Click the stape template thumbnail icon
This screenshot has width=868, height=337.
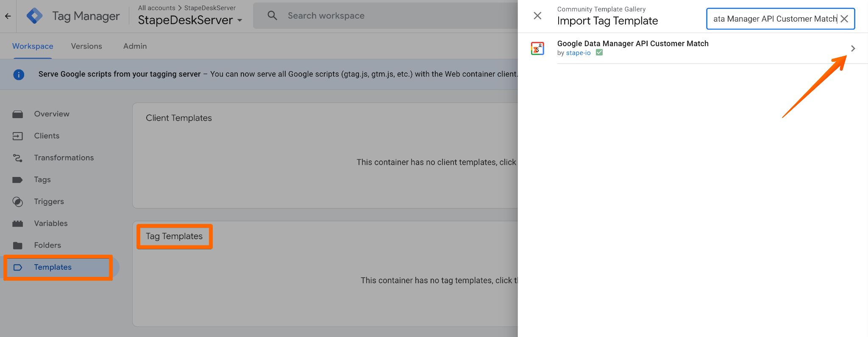coord(537,48)
